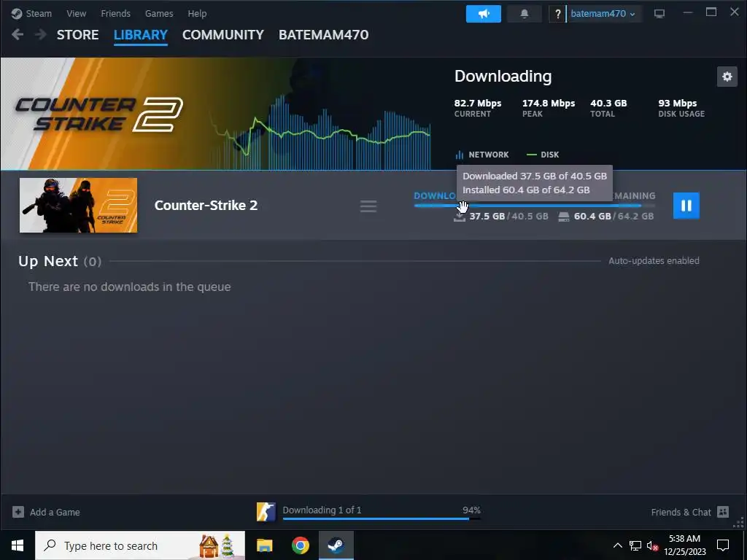Open the network tray icon
The image size is (747, 560).
pos(635,545)
